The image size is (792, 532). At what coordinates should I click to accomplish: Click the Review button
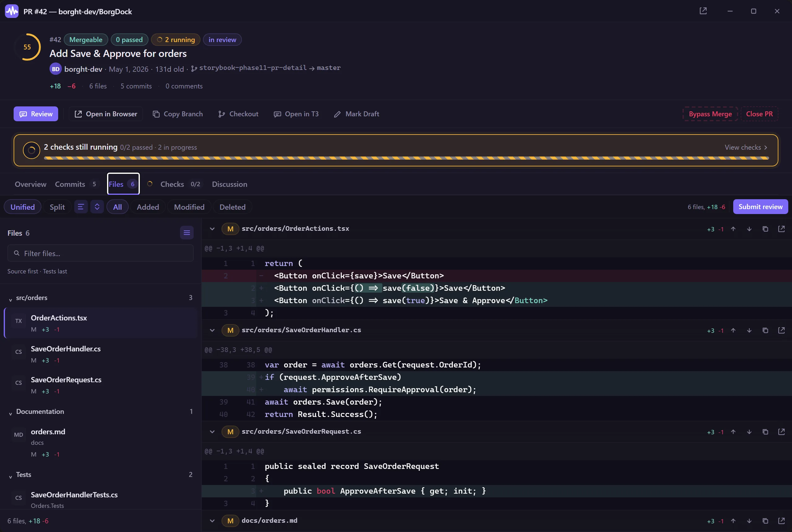(36, 114)
